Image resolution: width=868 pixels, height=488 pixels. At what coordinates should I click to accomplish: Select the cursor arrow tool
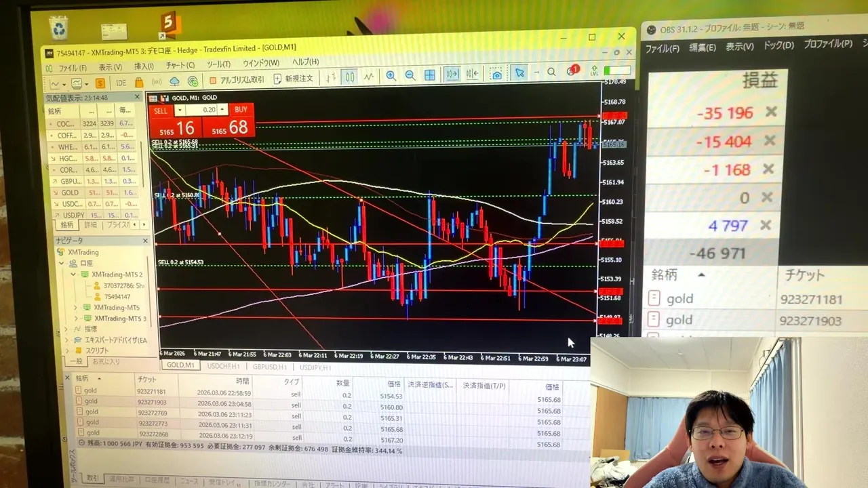click(x=519, y=73)
